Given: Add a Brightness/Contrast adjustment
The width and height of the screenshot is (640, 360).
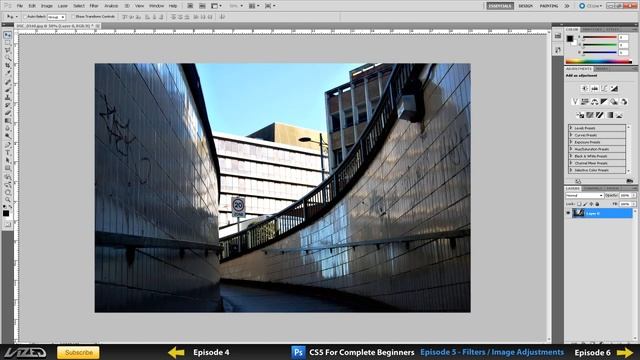Looking at the screenshot, I should (x=585, y=89).
